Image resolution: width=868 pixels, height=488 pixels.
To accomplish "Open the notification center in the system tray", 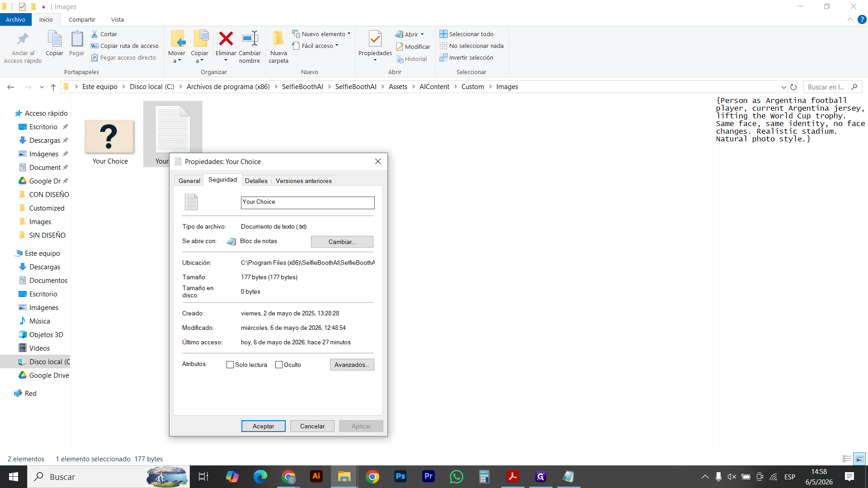I will (x=849, y=476).
